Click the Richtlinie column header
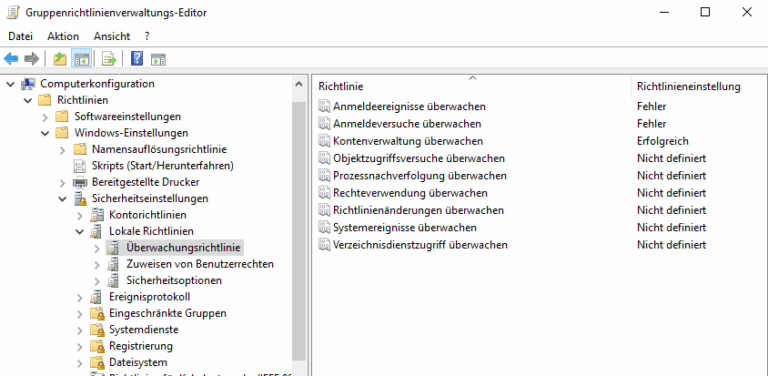 (472, 87)
